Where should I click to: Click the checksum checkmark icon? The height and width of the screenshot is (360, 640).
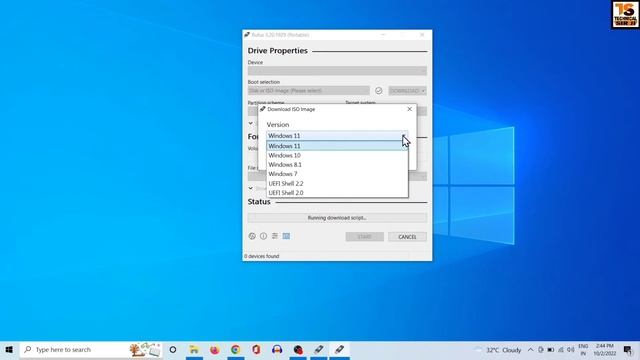click(379, 91)
